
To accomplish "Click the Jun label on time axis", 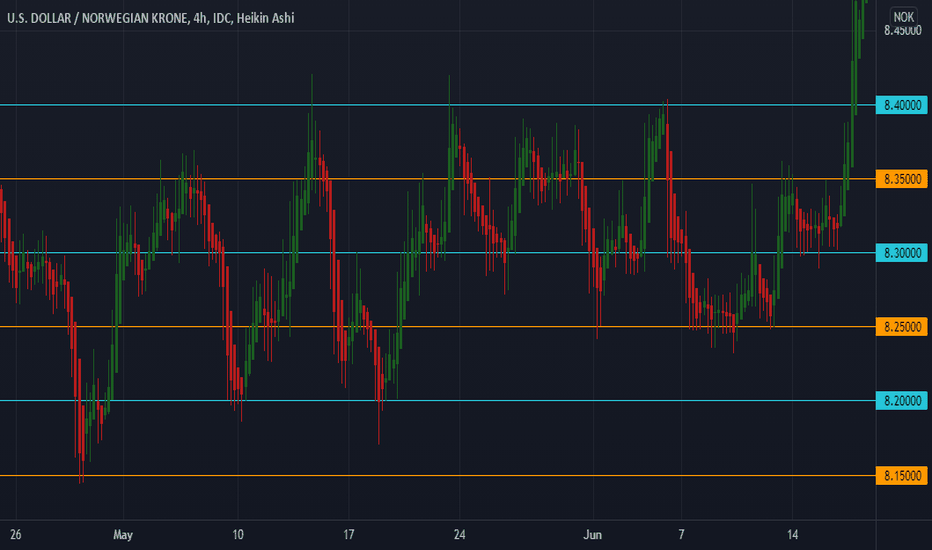I will pos(592,535).
